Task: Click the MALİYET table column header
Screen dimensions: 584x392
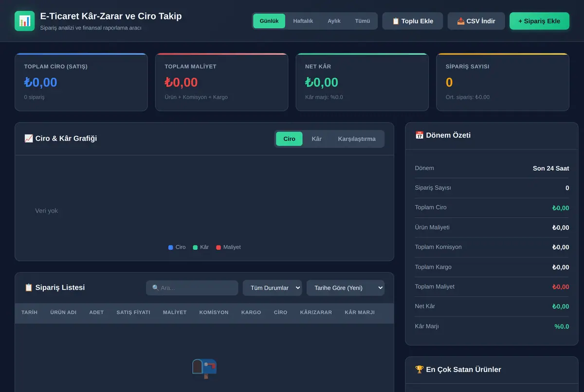Action: tap(175, 312)
